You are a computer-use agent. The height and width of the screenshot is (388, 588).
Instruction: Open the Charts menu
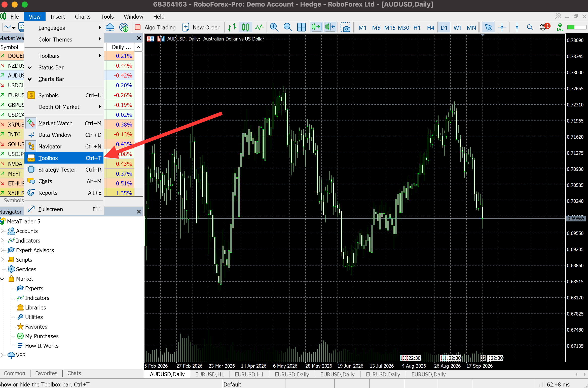pos(83,17)
